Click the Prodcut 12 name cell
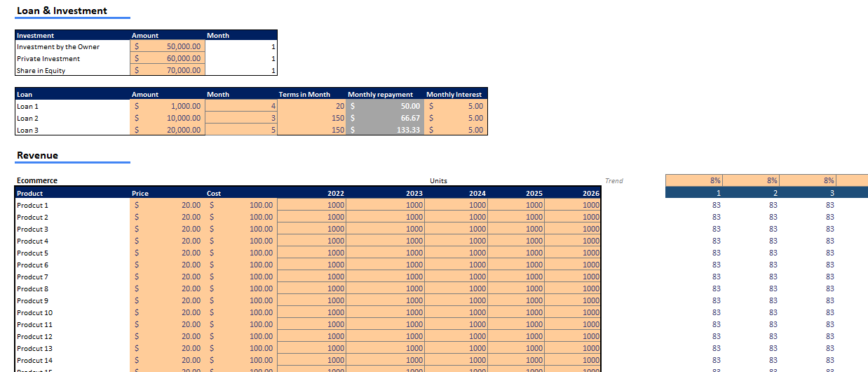The height and width of the screenshot is (372, 868). (35, 336)
